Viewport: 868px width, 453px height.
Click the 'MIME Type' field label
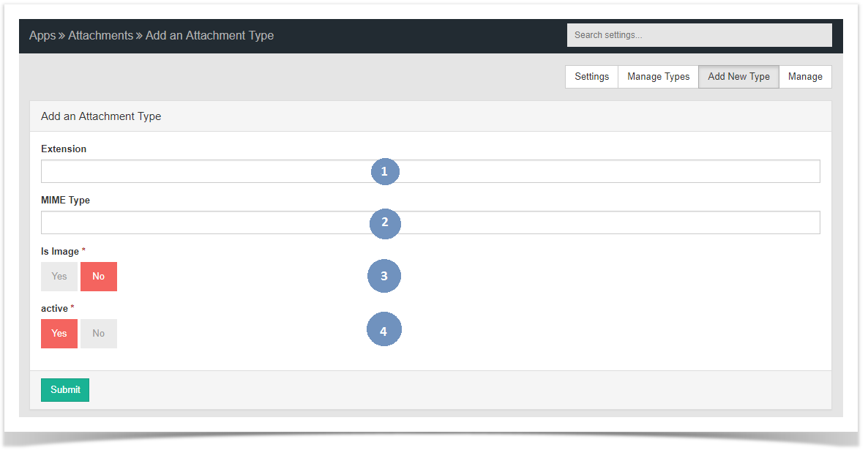pyautogui.click(x=65, y=200)
